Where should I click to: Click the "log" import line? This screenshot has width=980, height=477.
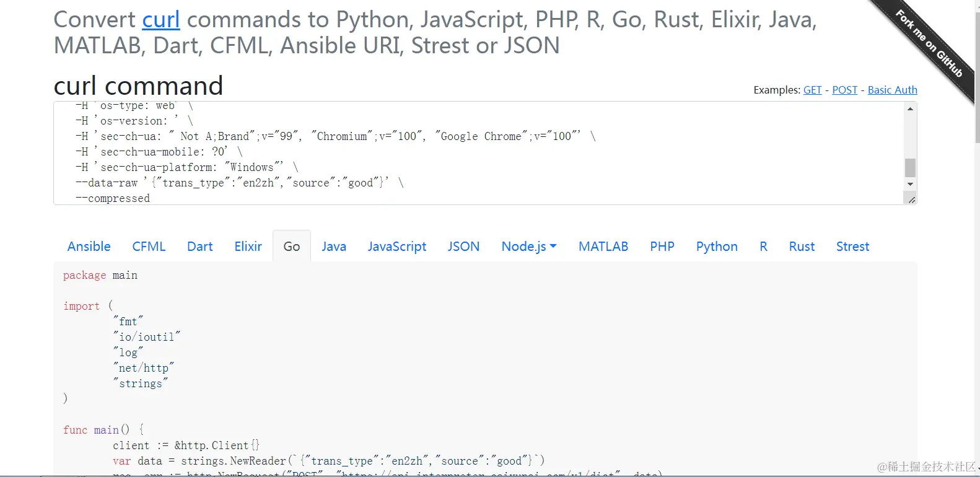[128, 352]
